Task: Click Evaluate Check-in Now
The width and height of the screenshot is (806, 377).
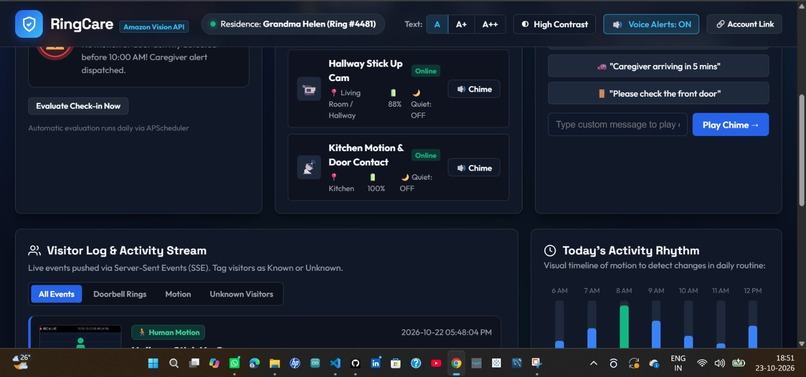Action: pos(78,106)
